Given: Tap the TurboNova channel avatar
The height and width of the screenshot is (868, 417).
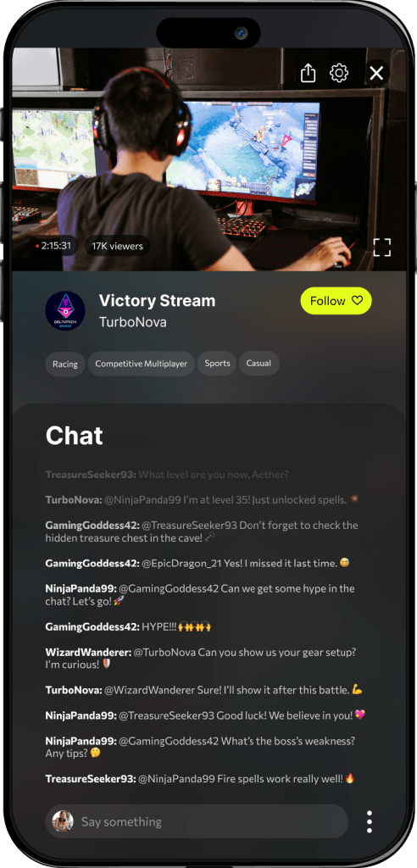Looking at the screenshot, I should pyautogui.click(x=65, y=311).
